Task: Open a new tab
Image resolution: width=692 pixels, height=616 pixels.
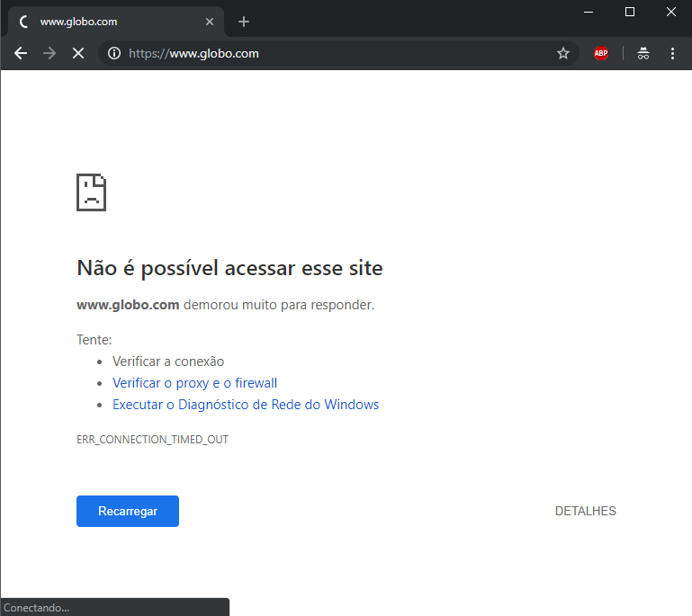Action: coord(244,22)
